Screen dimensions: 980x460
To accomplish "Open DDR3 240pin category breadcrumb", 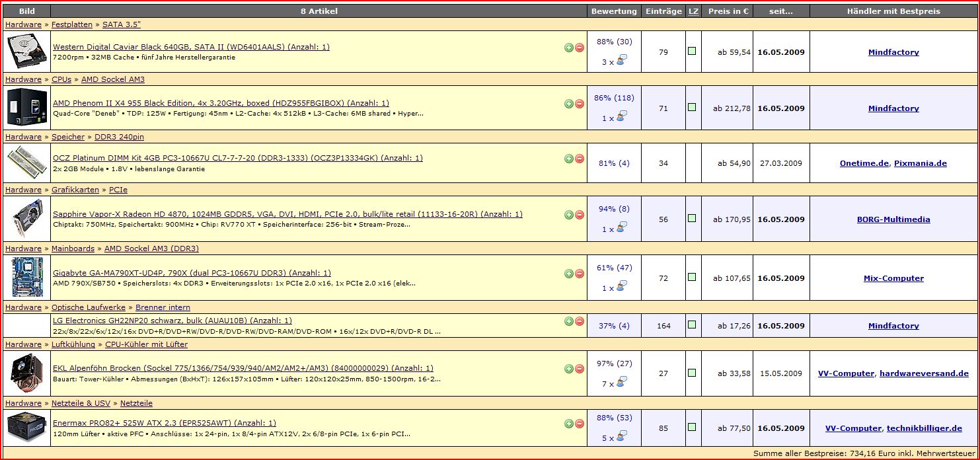I will click(x=119, y=137).
